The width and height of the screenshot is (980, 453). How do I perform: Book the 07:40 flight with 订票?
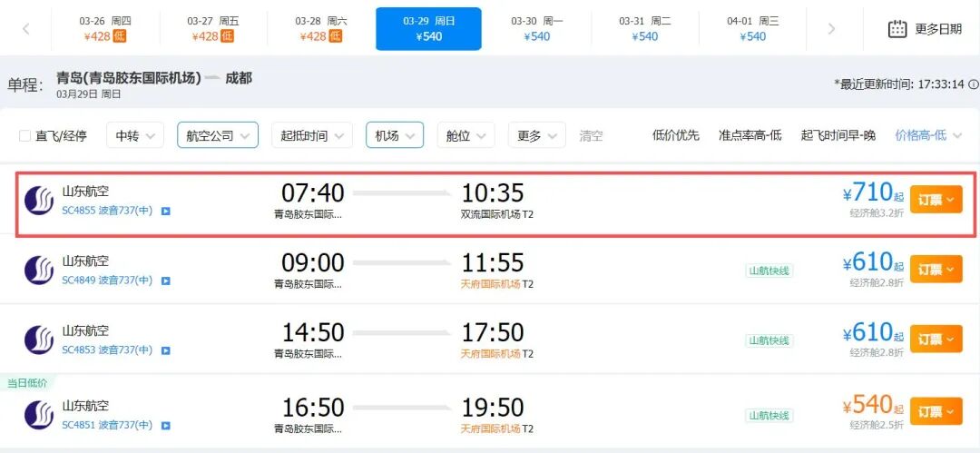click(935, 200)
